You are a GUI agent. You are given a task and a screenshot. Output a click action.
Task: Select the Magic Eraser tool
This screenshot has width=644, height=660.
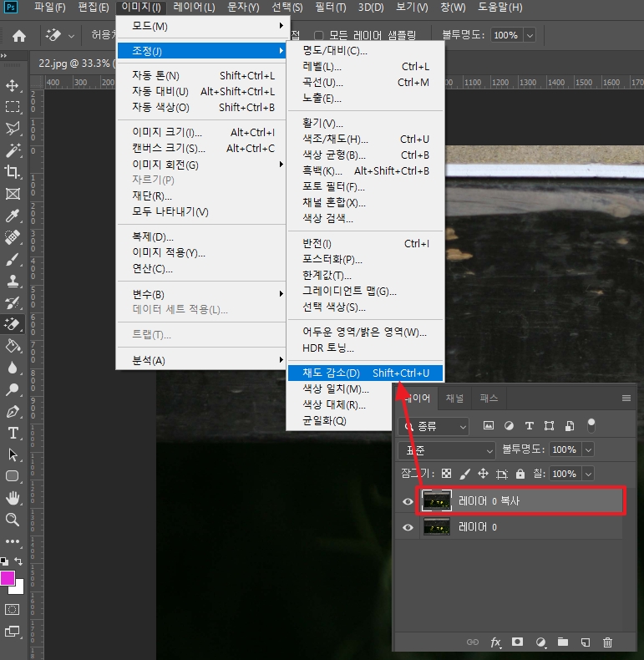(x=13, y=324)
